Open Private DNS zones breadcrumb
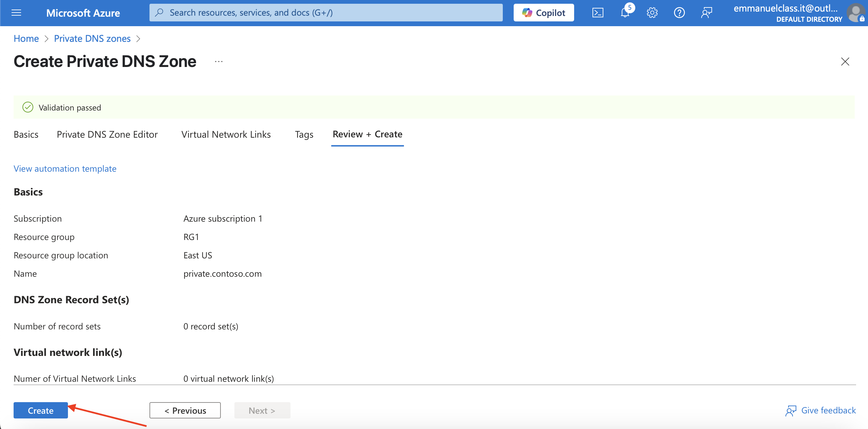Screen dimensions: 868x429 [92, 38]
